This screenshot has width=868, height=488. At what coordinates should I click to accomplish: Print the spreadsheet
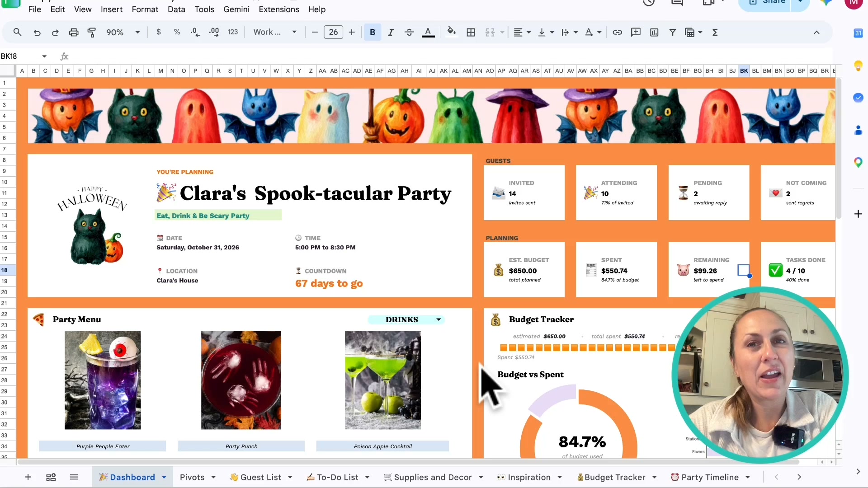tap(74, 33)
